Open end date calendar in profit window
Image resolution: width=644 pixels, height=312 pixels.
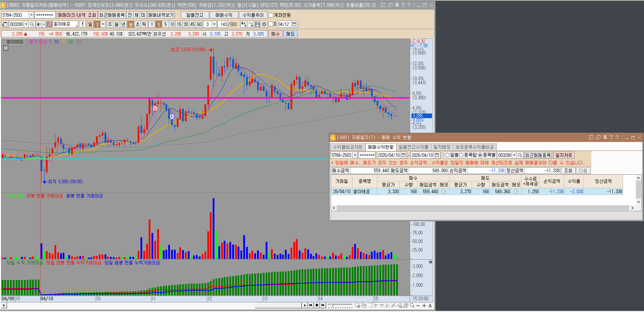[437, 155]
